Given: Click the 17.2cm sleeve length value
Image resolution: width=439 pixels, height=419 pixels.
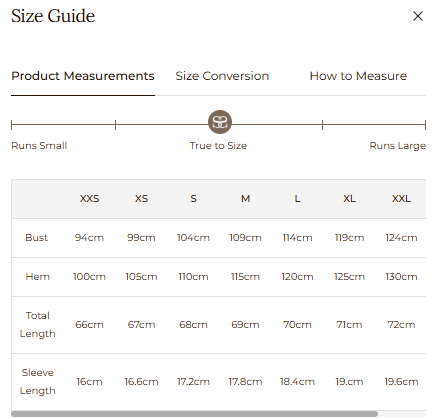Looking at the screenshot, I should [193, 382].
